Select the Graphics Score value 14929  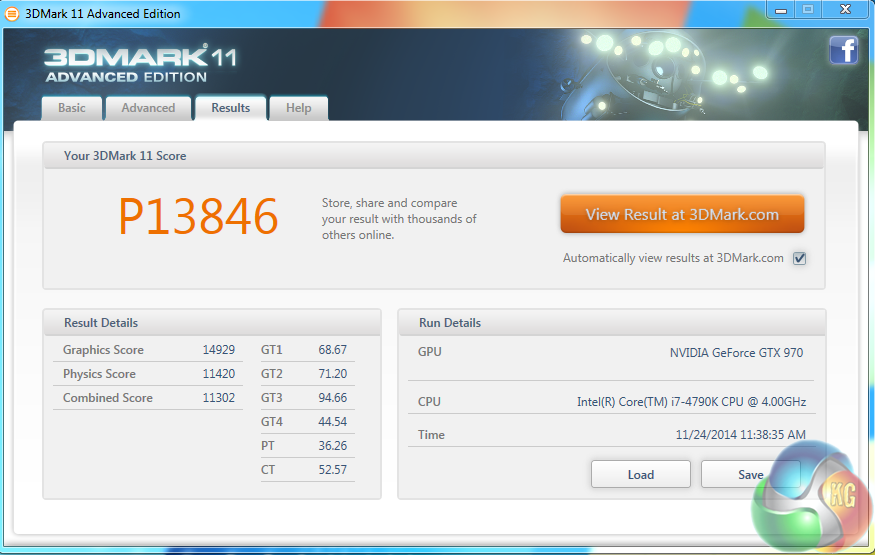(x=218, y=350)
